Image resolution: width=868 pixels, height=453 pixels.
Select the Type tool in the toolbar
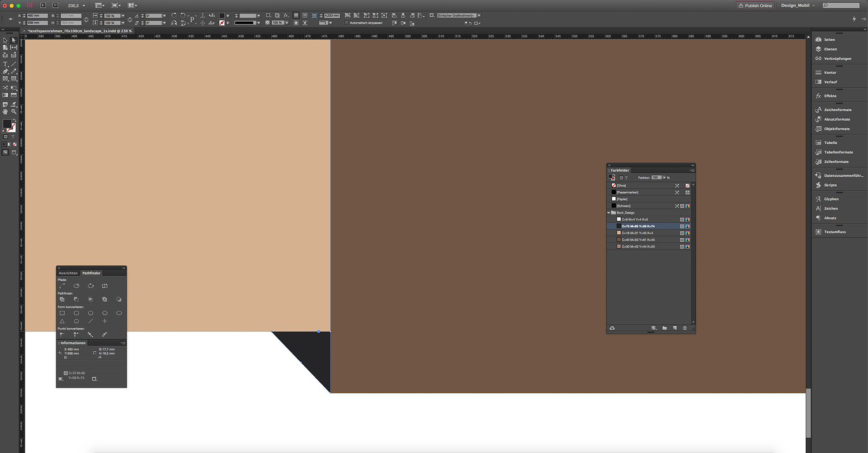point(5,64)
